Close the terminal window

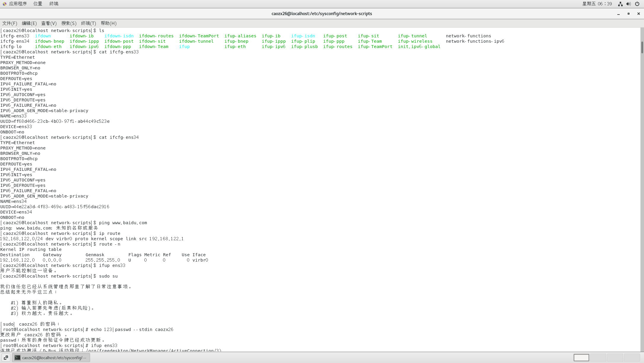pos(639,14)
